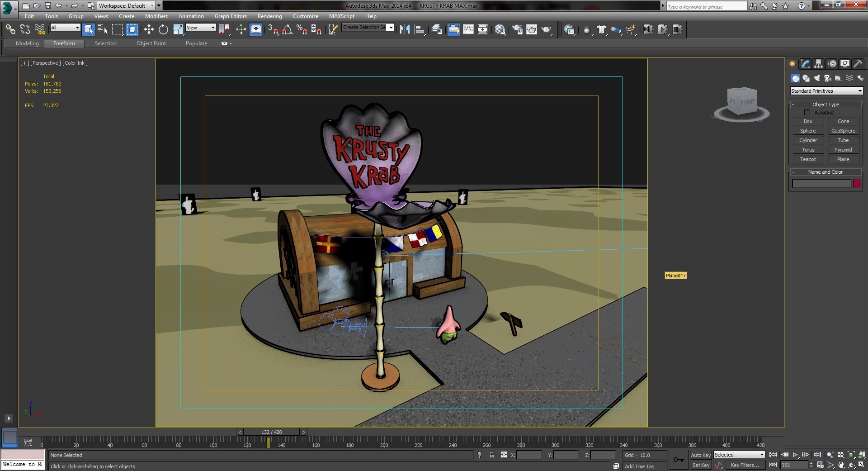This screenshot has height=471, width=868.
Task: Click Edit Named Selection Sets icon
Action: 333,29
